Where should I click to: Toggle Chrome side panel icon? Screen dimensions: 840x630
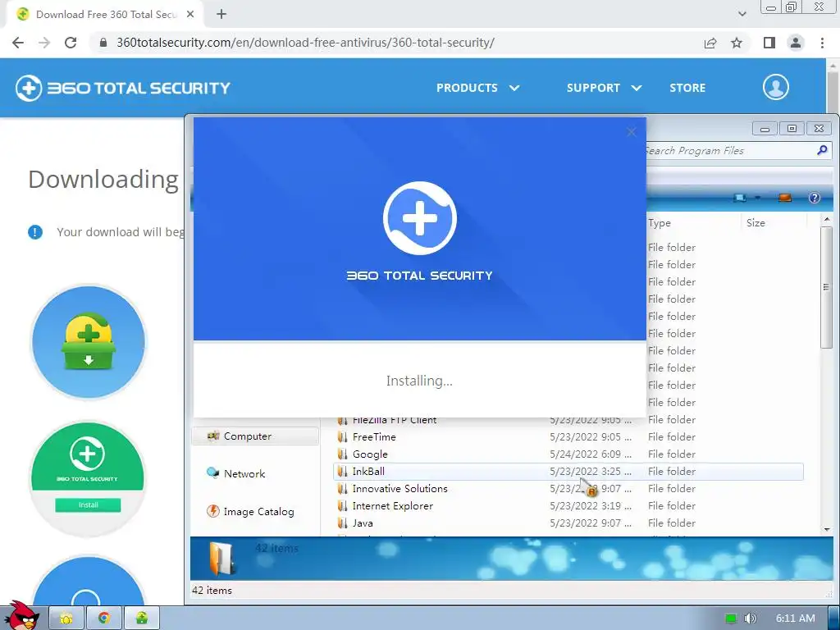tap(769, 43)
